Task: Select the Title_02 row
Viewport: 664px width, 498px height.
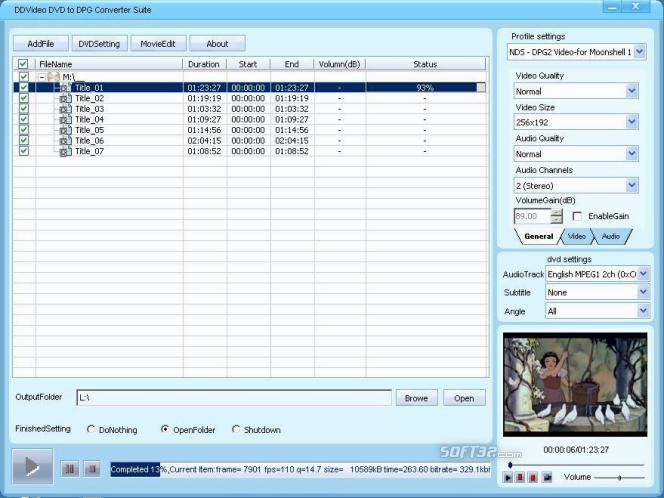Action: point(250,98)
